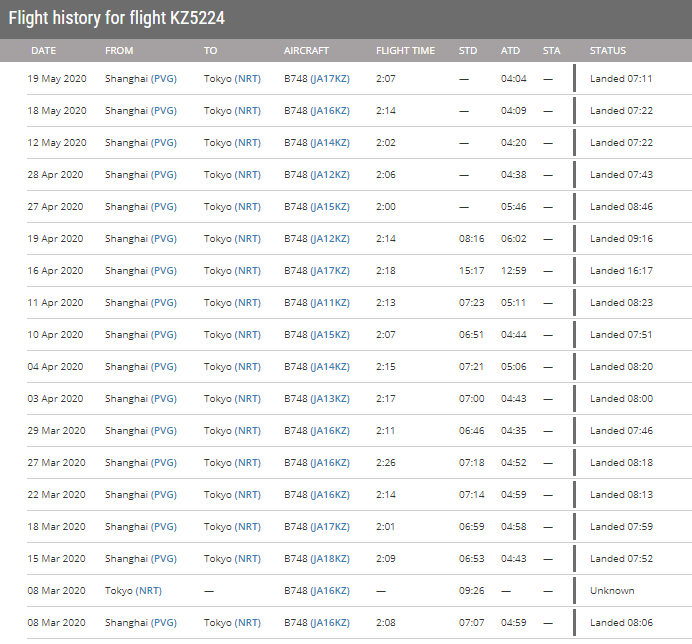Screen dimensions: 692x644
Task: Click the STD column header
Action: tap(468, 51)
